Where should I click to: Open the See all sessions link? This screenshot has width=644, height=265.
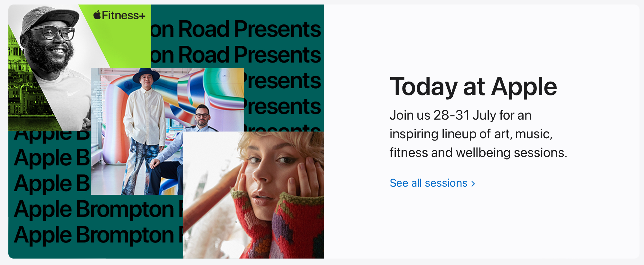(428, 183)
